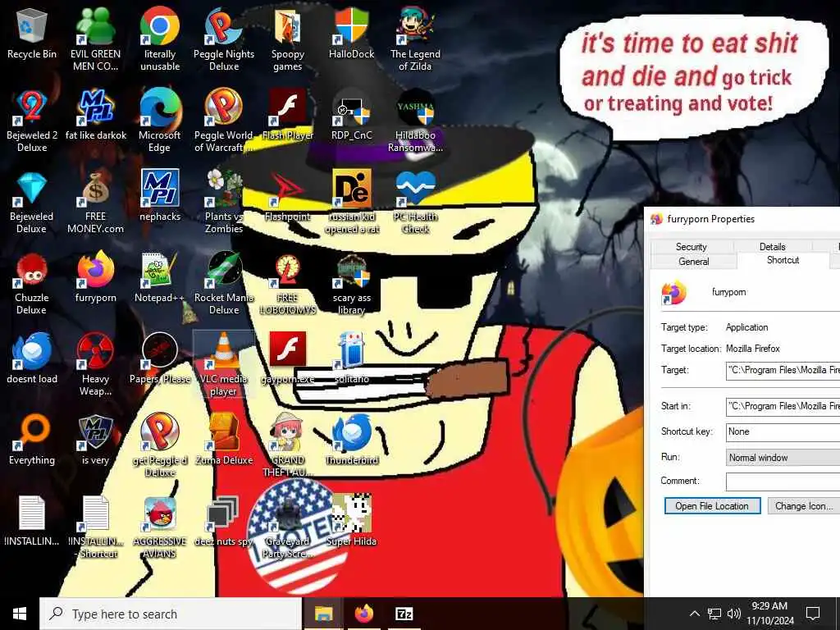The width and height of the screenshot is (840, 630).
Task: Click into the Shortcut key field
Action: [x=783, y=431]
